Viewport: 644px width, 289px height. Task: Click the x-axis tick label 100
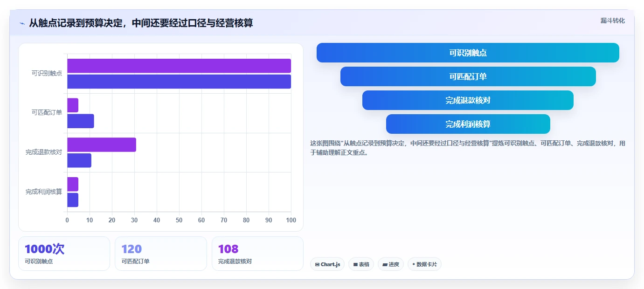tap(291, 220)
